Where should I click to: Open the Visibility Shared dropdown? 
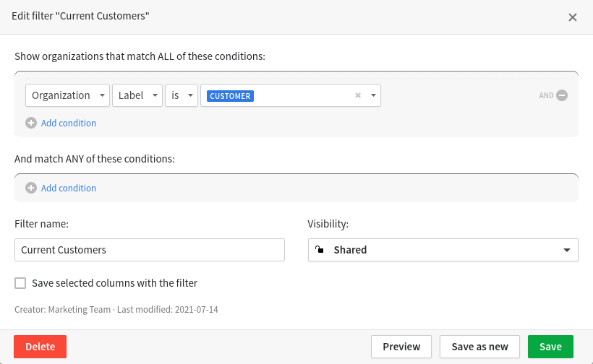point(443,250)
